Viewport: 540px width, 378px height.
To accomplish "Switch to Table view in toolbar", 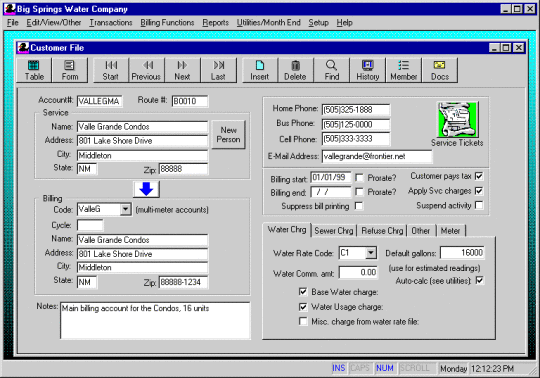I will (34, 70).
